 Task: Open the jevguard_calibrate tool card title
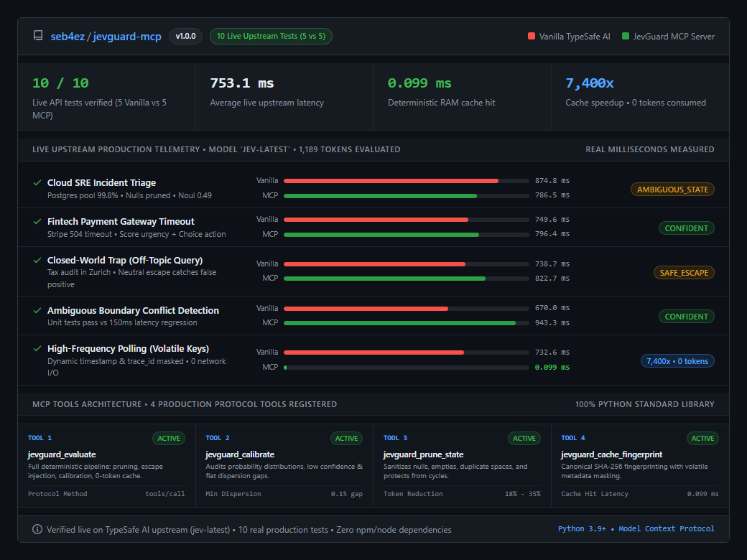240,454
